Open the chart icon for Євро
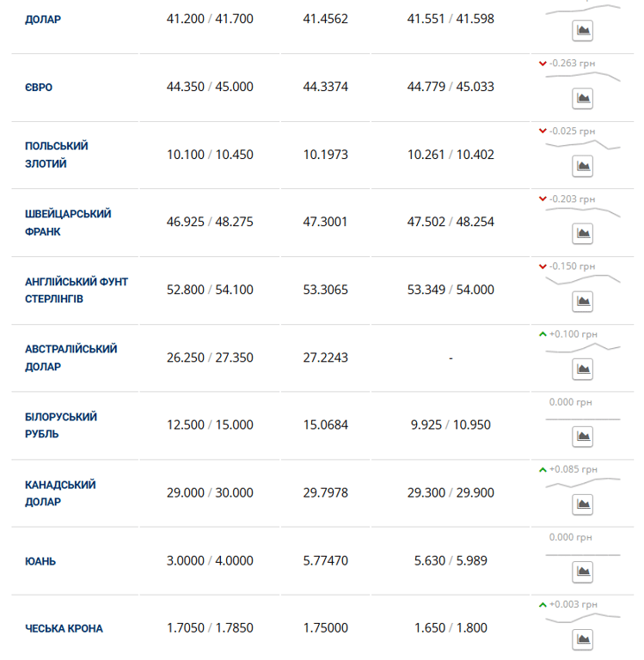This screenshot has width=644, height=660. (583, 98)
